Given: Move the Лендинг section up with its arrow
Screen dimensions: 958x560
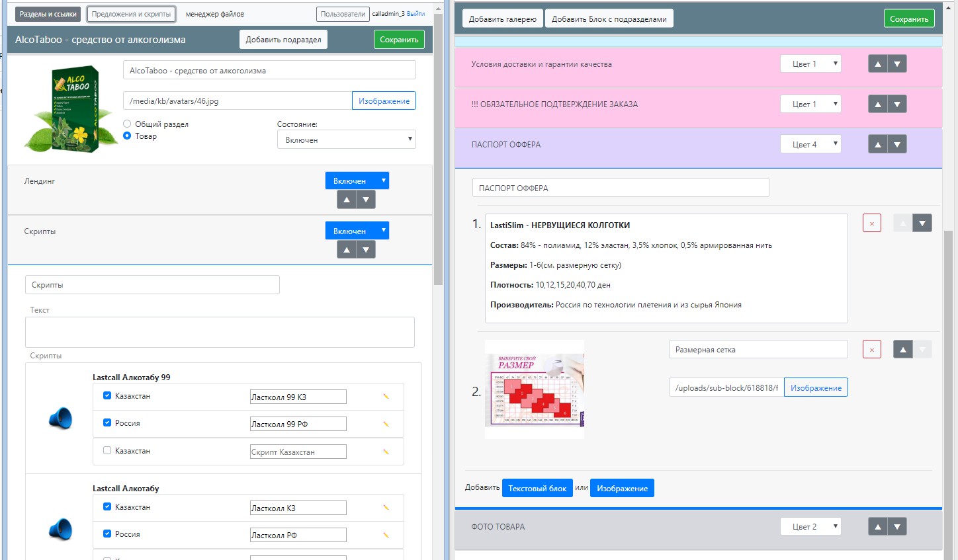Looking at the screenshot, I should [x=347, y=199].
